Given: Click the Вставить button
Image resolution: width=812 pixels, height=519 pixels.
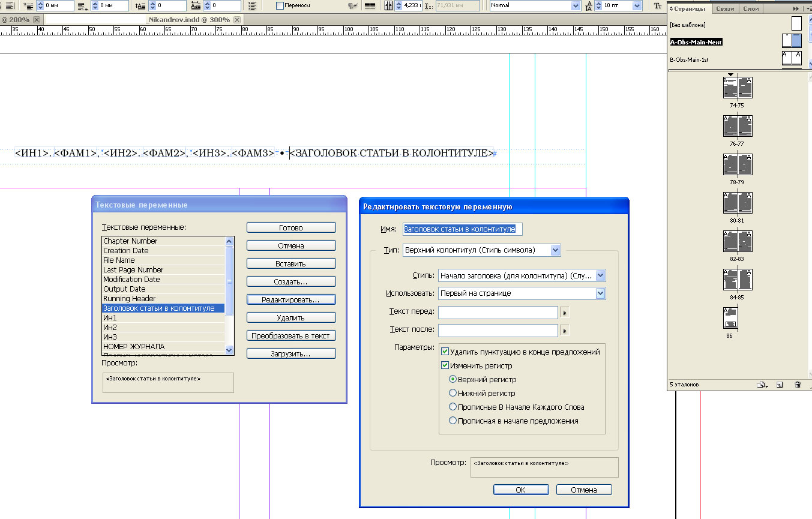Looking at the screenshot, I should click(x=291, y=264).
